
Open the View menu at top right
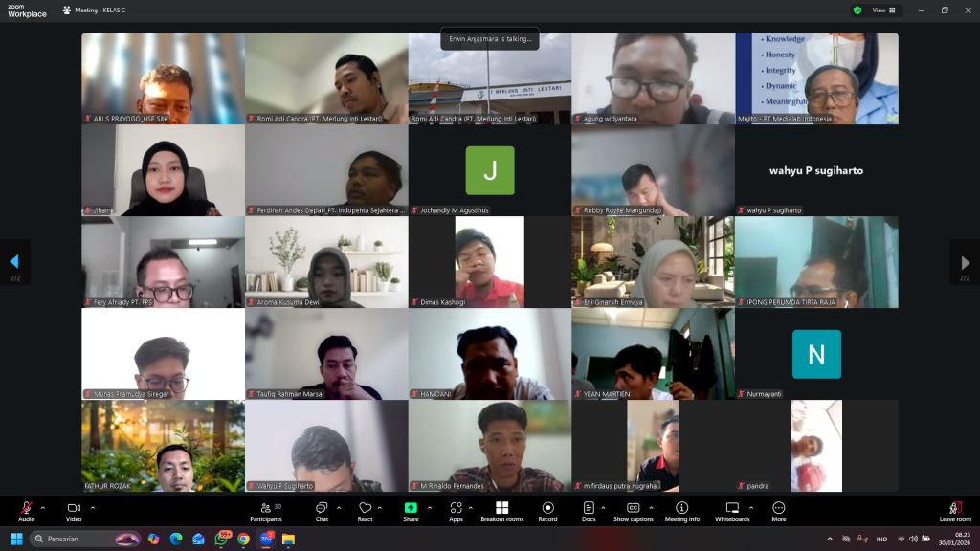[x=885, y=11]
